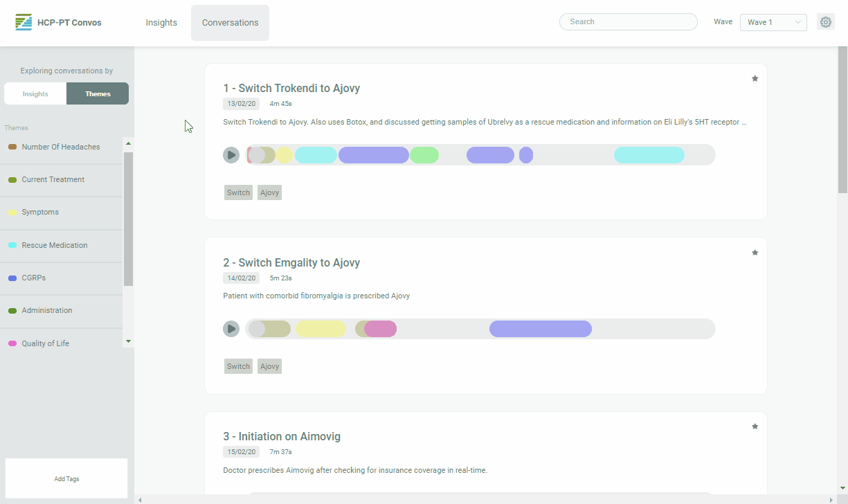Click the Ajovy tag on conversation 1
Viewport: 848px width, 504px height.
click(x=269, y=192)
